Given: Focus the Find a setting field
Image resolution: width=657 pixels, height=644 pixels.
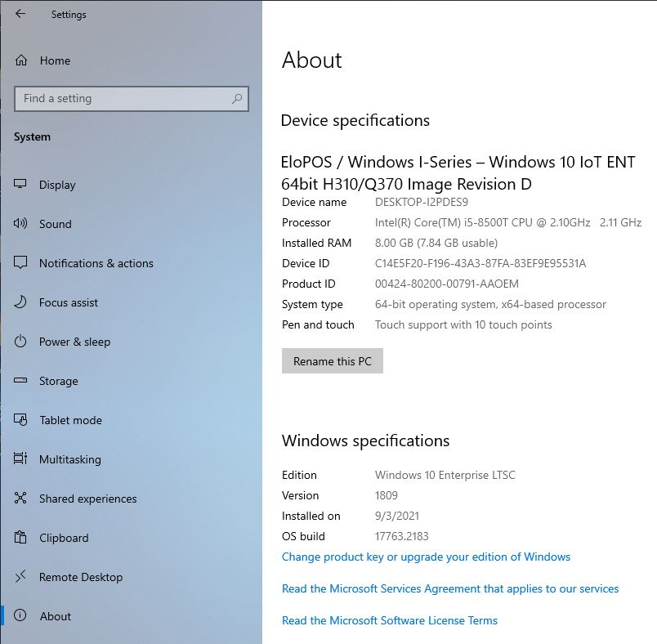Looking at the screenshot, I should click(131, 99).
